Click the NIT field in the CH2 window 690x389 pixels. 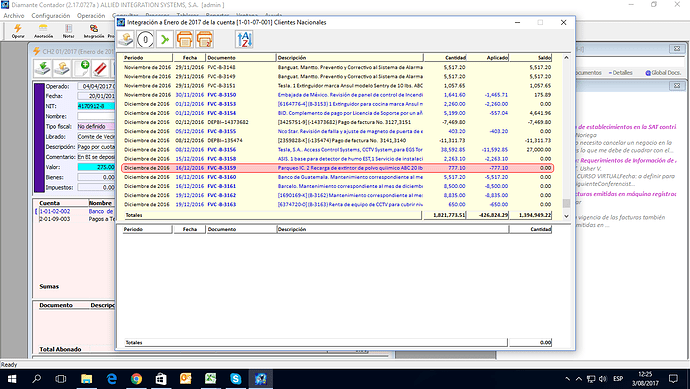96,106
